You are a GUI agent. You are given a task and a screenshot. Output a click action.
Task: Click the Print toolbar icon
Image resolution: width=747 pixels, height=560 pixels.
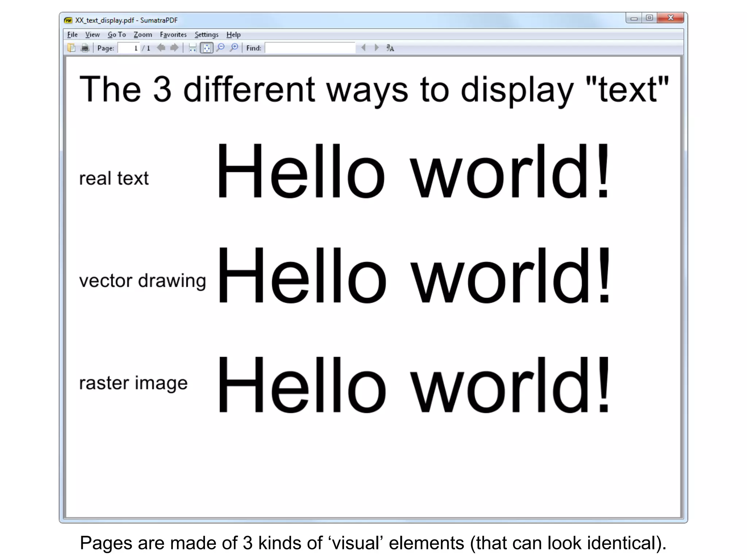tap(85, 48)
